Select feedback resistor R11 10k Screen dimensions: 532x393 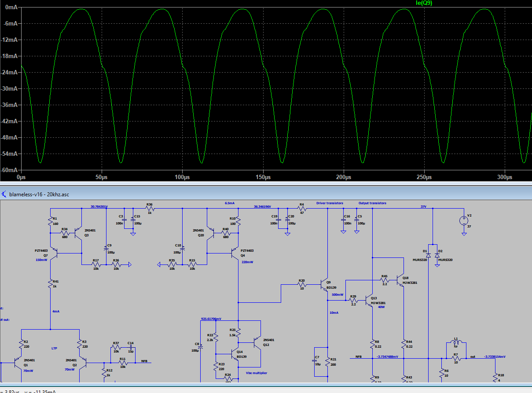[x=123, y=363]
